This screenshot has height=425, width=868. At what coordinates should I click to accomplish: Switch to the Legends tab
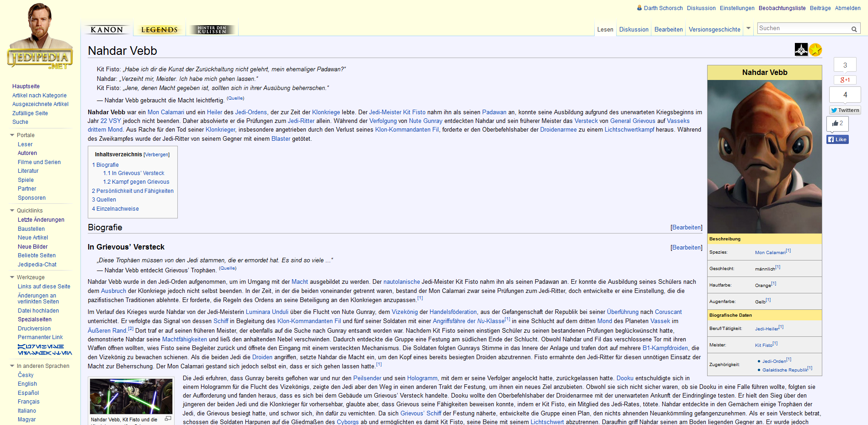tap(160, 30)
